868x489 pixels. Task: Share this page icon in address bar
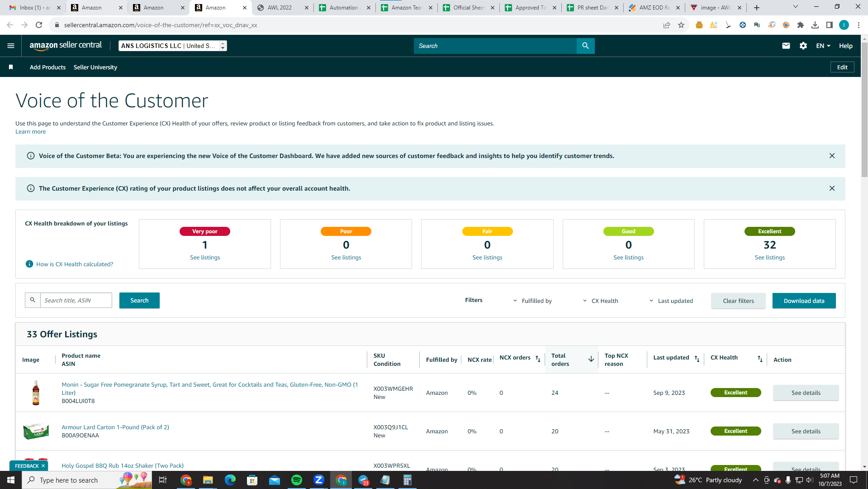pos(666,25)
